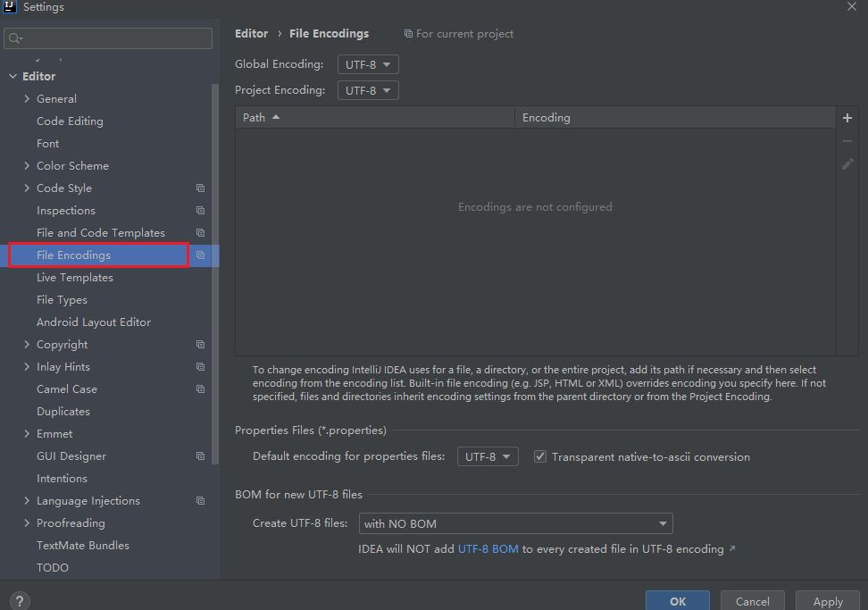Select Duplicates settings page
The height and width of the screenshot is (610, 868).
(63, 411)
